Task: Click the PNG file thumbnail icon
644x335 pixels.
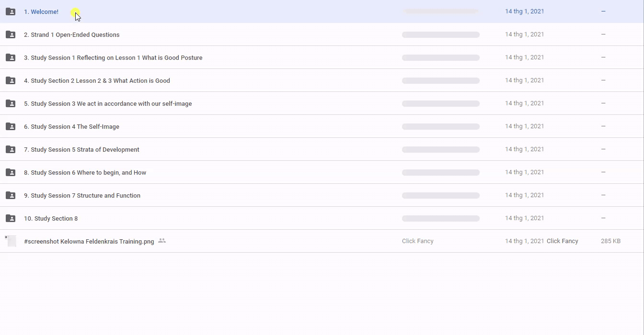Action: pyautogui.click(x=11, y=241)
